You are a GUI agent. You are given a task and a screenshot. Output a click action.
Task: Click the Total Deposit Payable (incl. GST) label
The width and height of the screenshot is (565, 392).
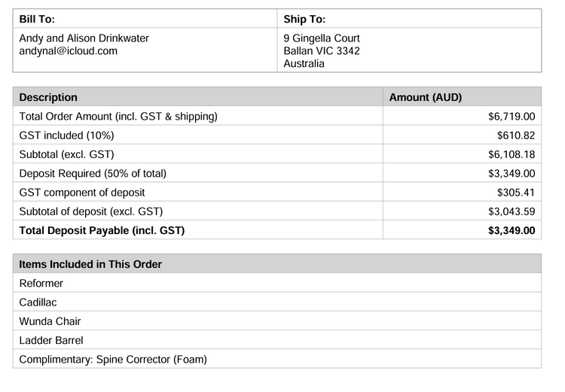102,230
